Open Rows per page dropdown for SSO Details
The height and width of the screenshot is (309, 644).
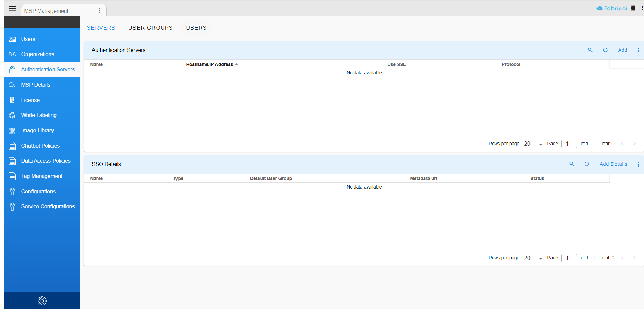click(534, 258)
